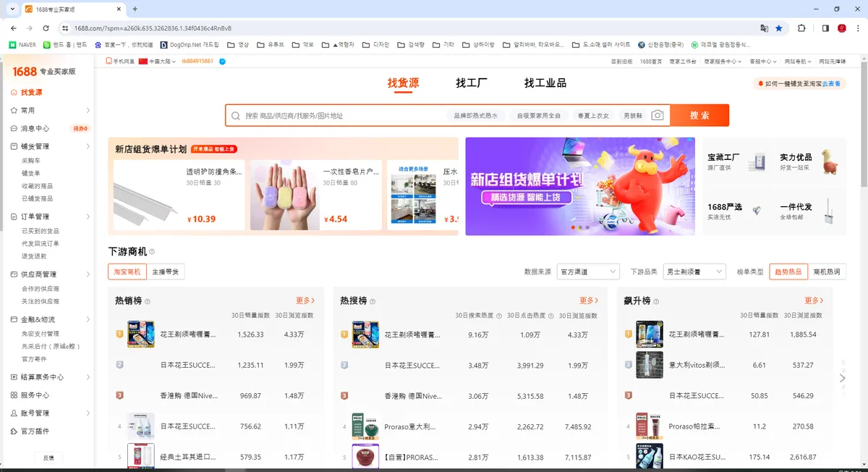868x472 pixels.
Task: Select the 商机热词 list type
Action: coord(827,271)
